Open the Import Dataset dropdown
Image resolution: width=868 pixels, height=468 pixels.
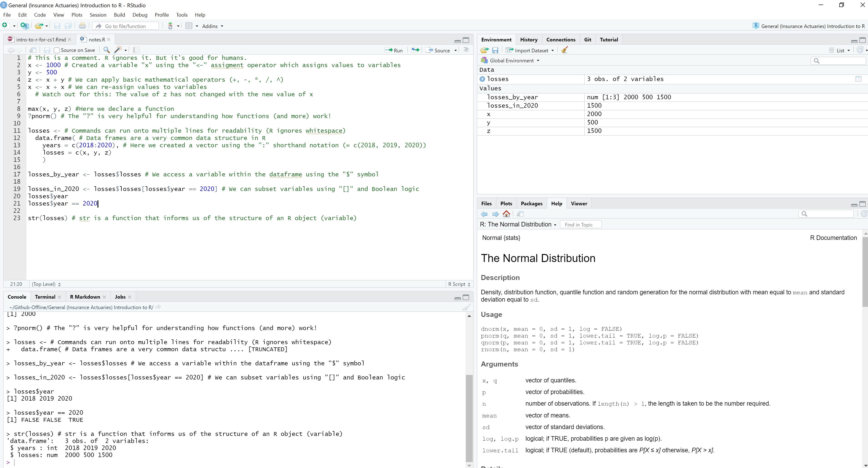click(x=530, y=50)
